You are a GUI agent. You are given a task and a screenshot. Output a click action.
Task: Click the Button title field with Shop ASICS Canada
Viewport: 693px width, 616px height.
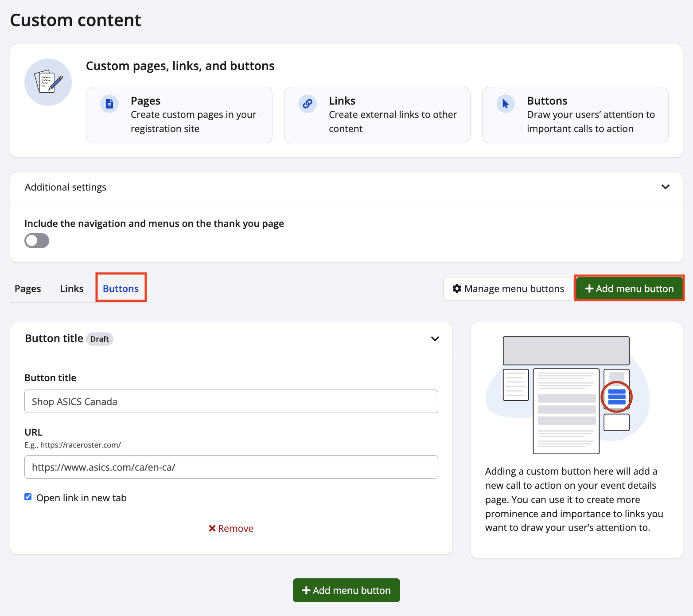[x=231, y=402]
